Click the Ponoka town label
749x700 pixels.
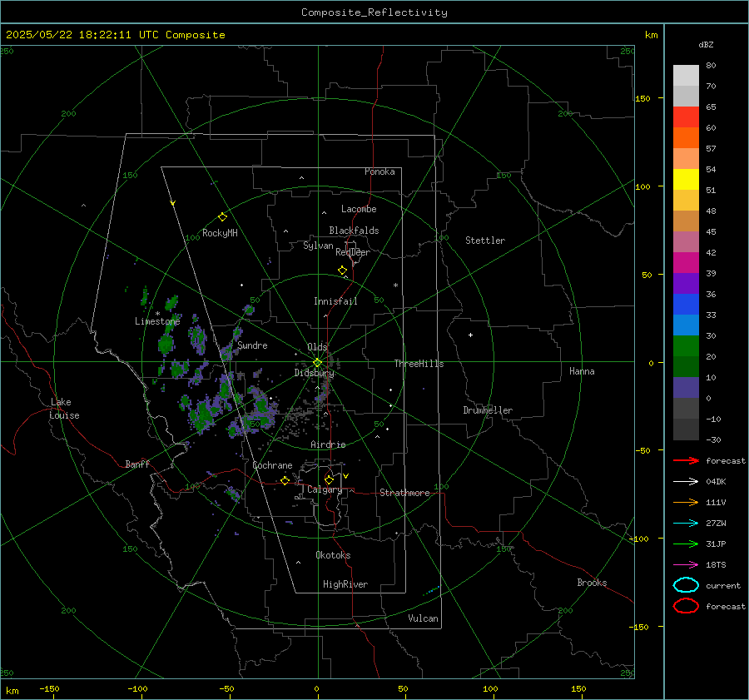(x=379, y=171)
